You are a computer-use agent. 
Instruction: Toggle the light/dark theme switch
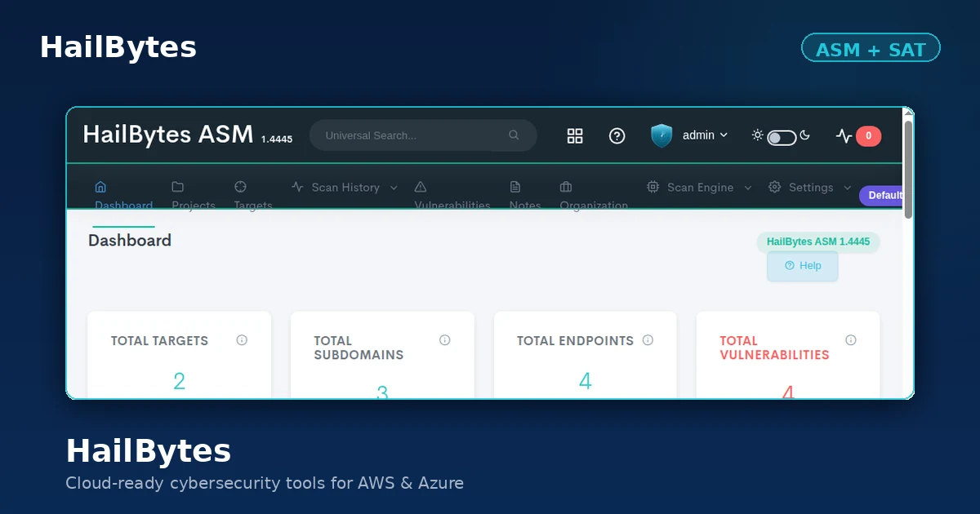(782, 137)
